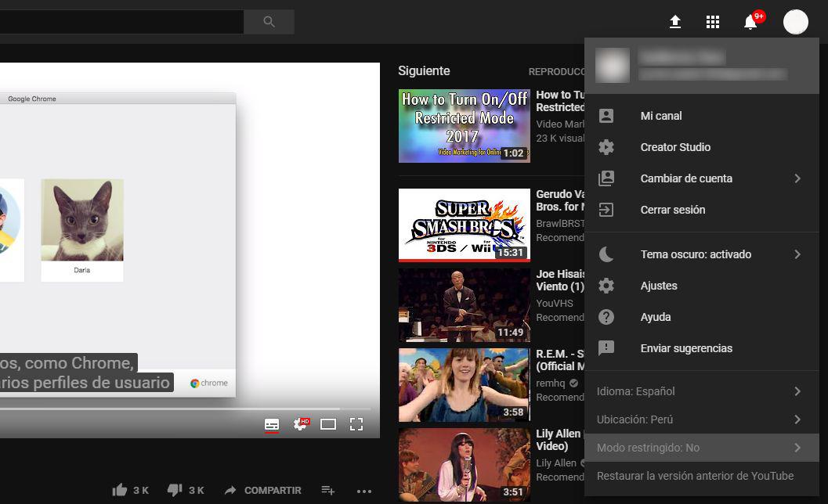
Task: Give the video a thumbs down
Action: click(x=173, y=489)
